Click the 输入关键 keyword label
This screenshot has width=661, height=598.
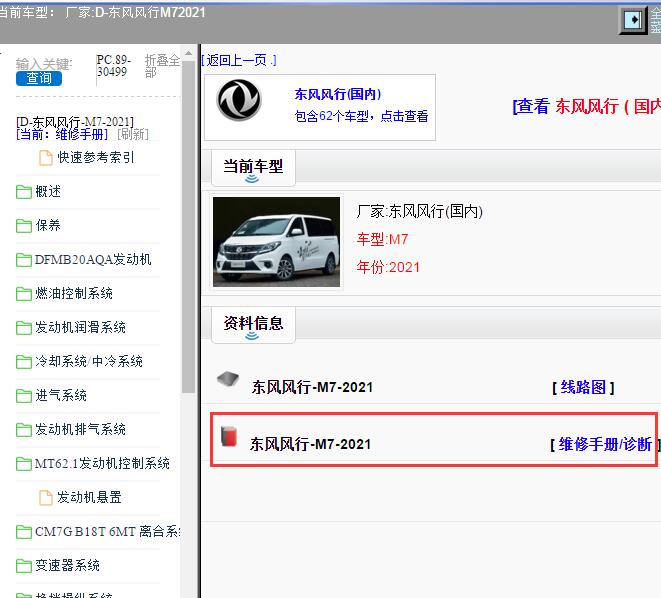[44, 64]
